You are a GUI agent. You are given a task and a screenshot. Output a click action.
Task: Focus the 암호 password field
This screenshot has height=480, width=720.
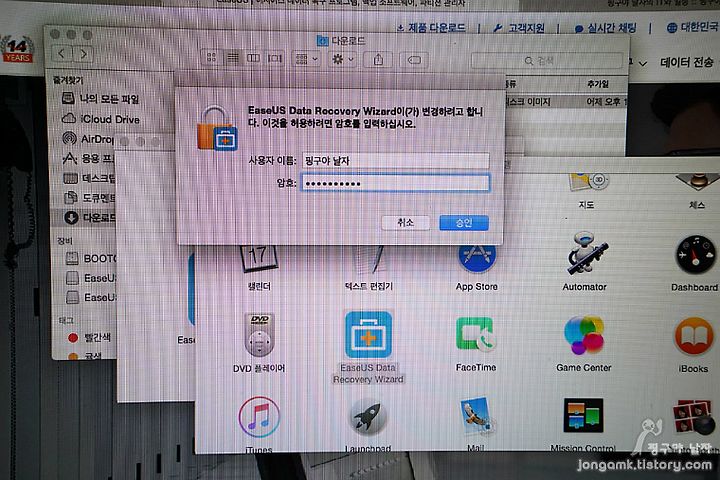pyautogui.click(x=395, y=183)
